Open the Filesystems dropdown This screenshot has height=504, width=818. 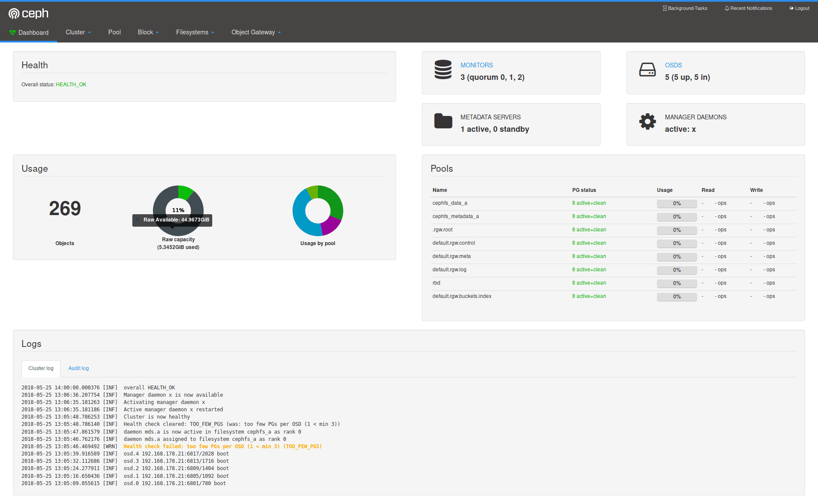(195, 32)
